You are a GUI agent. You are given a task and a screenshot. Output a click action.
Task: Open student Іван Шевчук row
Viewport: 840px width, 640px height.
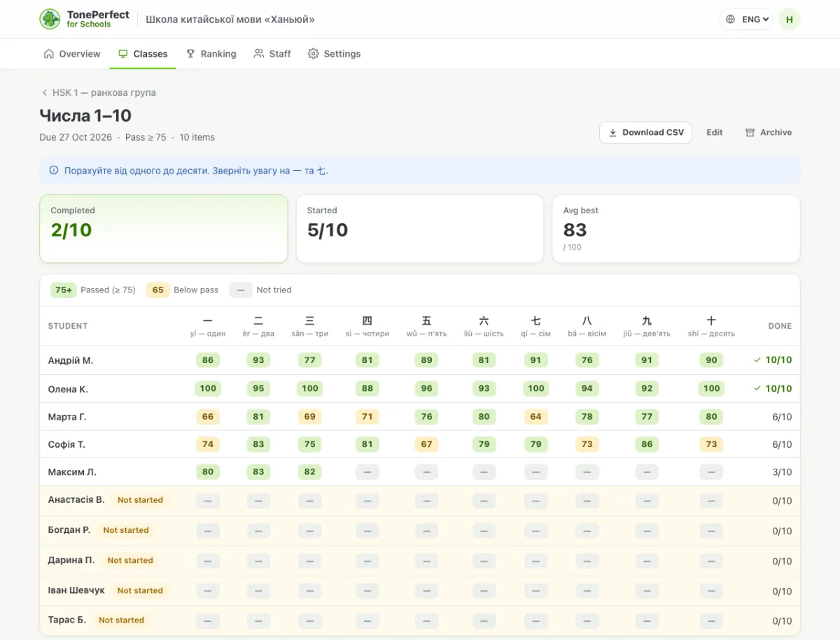pyautogui.click(x=420, y=591)
